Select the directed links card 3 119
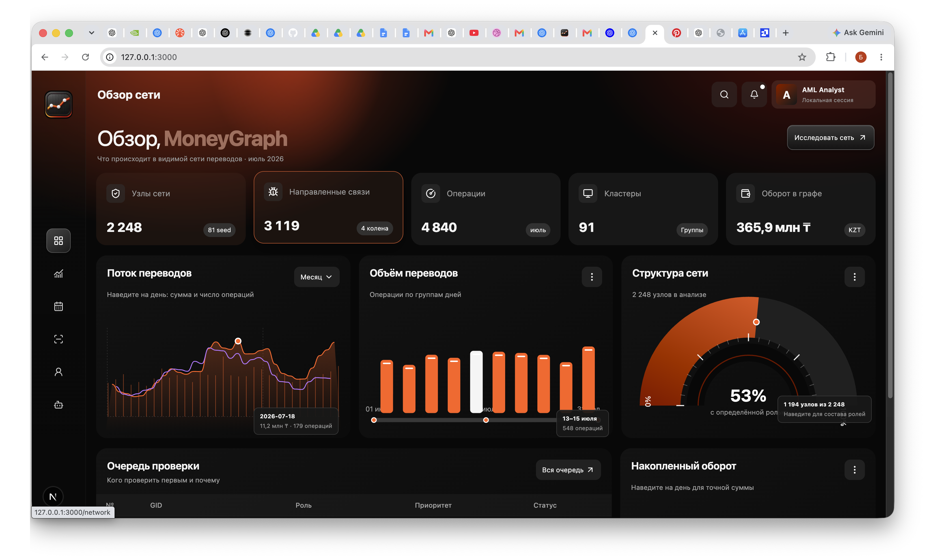Viewport: 926px width, 560px height. pyautogui.click(x=328, y=208)
